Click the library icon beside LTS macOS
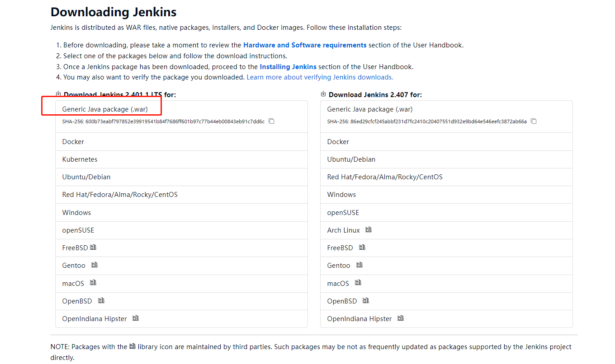This screenshot has width=615, height=364. pos(93,282)
